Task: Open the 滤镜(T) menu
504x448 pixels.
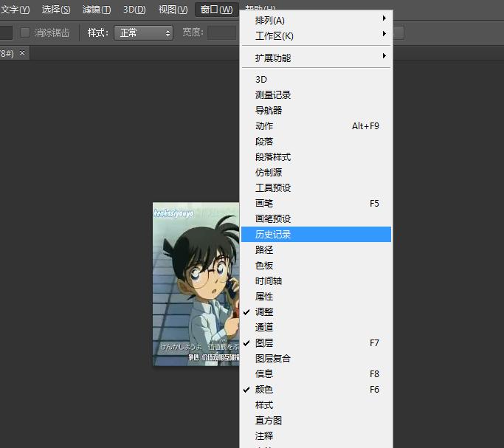Action: tap(97, 10)
